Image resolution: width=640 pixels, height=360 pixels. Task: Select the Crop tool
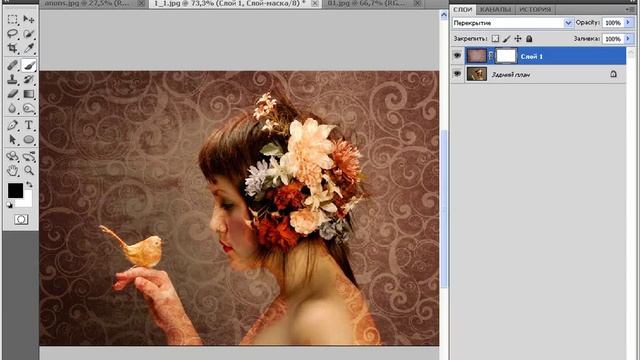click(x=12, y=48)
